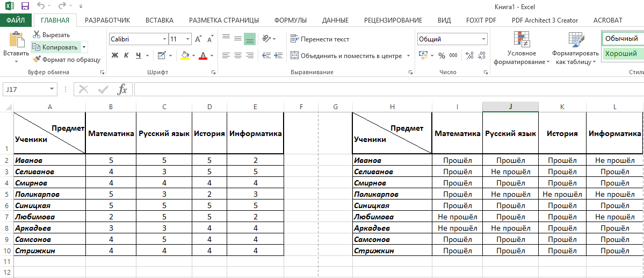This screenshot has width=644, height=278.
Task: Select column J header
Action: pos(510,106)
